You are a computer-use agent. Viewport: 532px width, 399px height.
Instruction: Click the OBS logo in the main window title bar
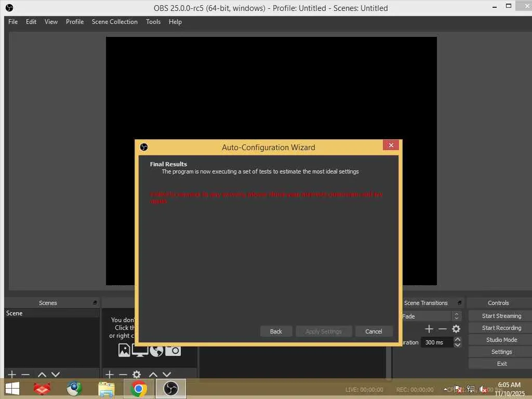tap(9, 7)
